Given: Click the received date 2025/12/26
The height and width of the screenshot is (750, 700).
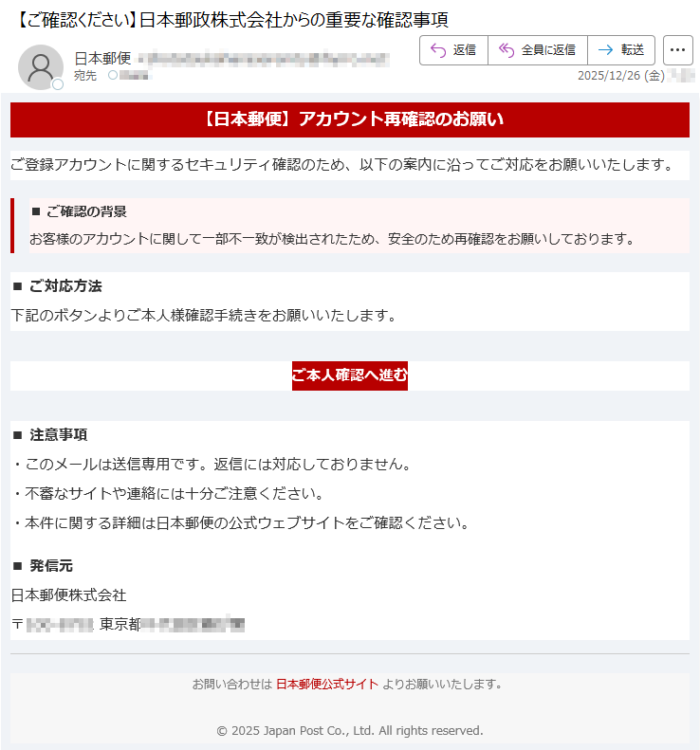Looking at the screenshot, I should [621, 76].
